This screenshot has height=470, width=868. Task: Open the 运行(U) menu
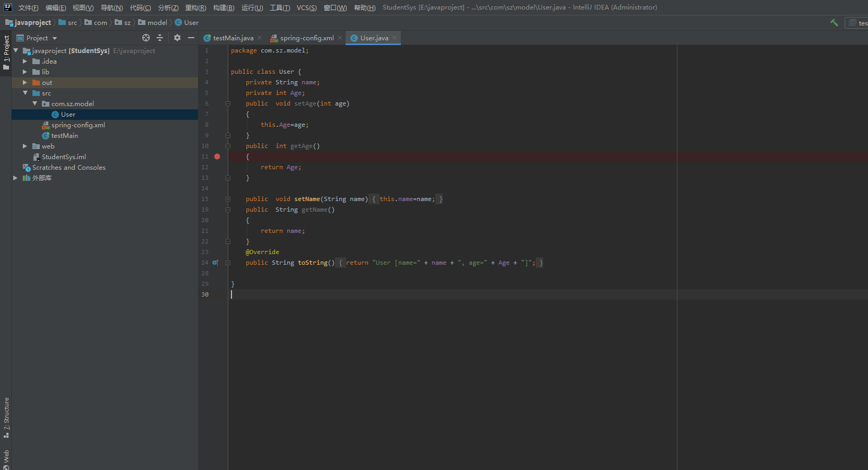click(252, 7)
